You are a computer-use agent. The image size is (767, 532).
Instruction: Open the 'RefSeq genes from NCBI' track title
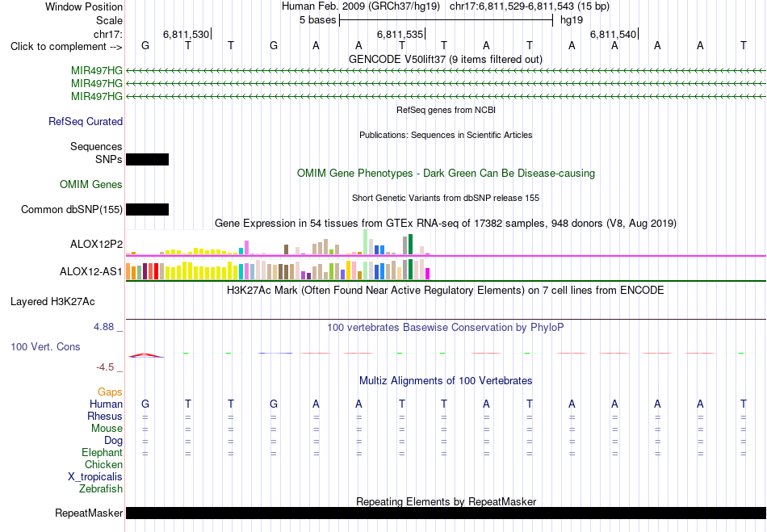tap(446, 110)
